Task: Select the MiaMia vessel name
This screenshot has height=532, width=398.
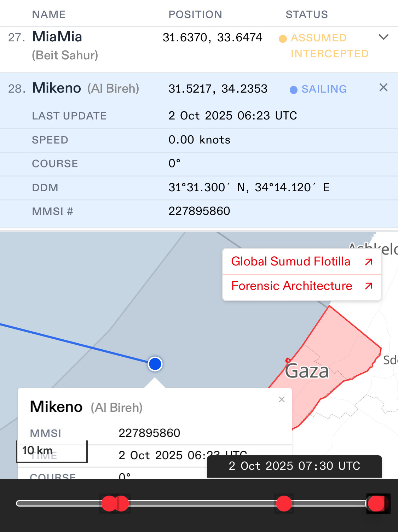Action: (57, 37)
